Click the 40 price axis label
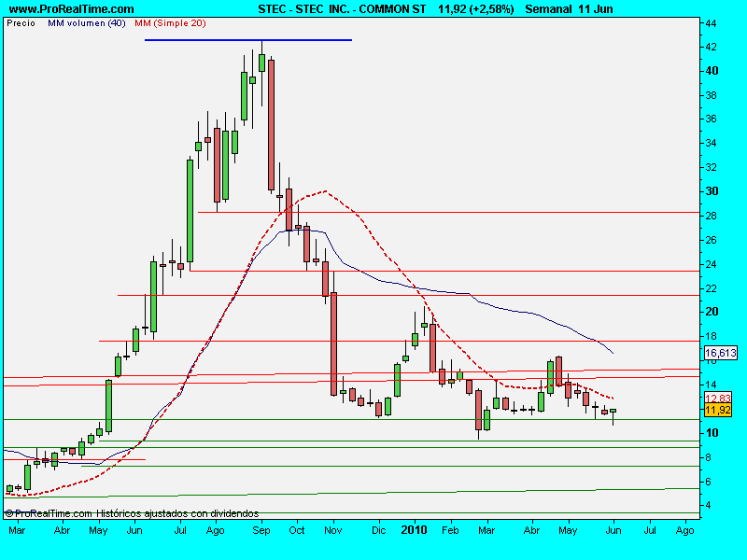 click(712, 71)
